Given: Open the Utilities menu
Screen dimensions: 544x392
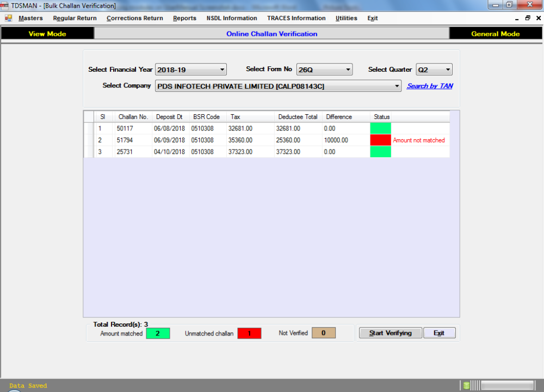Looking at the screenshot, I should pyautogui.click(x=346, y=18).
